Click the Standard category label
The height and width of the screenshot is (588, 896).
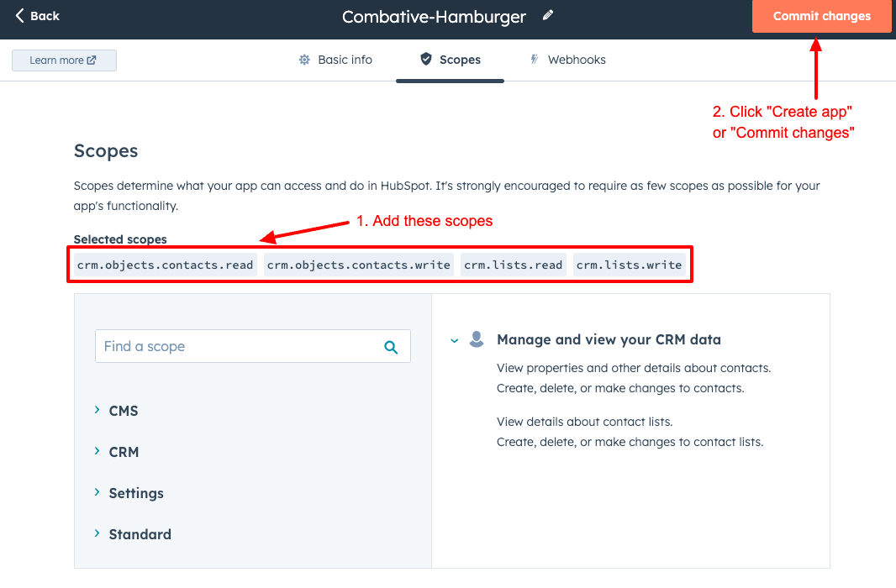coord(140,533)
